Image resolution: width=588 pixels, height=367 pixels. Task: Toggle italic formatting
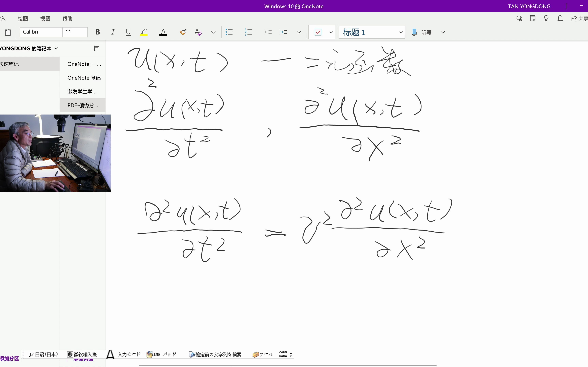pos(113,32)
